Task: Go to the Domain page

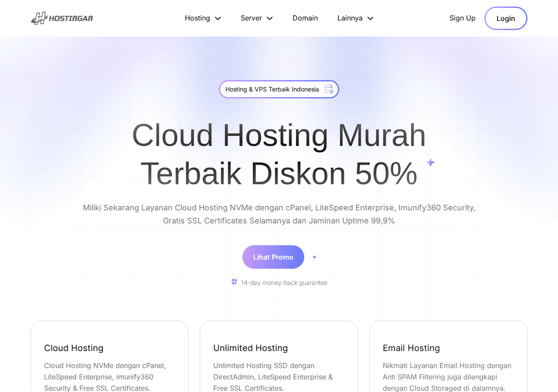Action: point(305,18)
